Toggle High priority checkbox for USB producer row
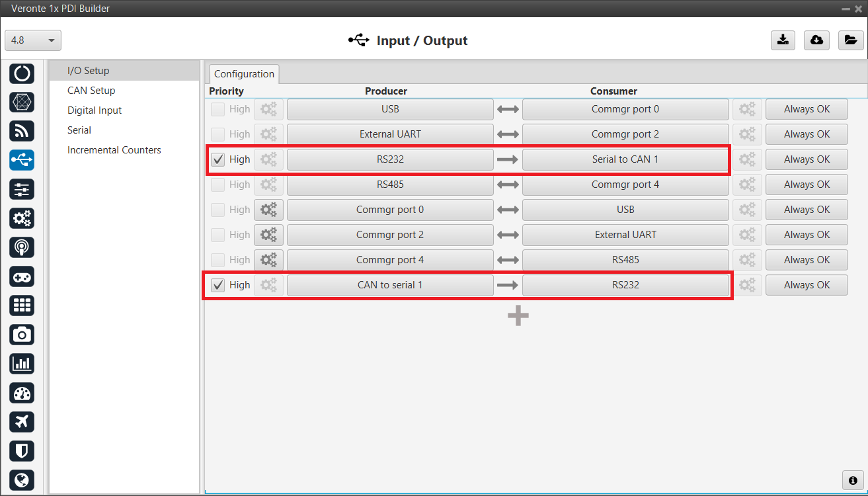Viewport: 868px width, 496px height. click(x=217, y=109)
